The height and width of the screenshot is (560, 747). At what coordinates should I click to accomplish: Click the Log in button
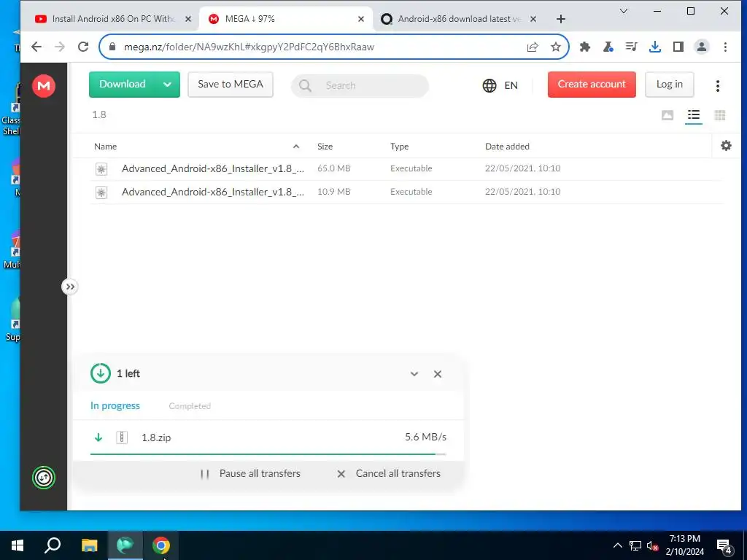point(670,85)
